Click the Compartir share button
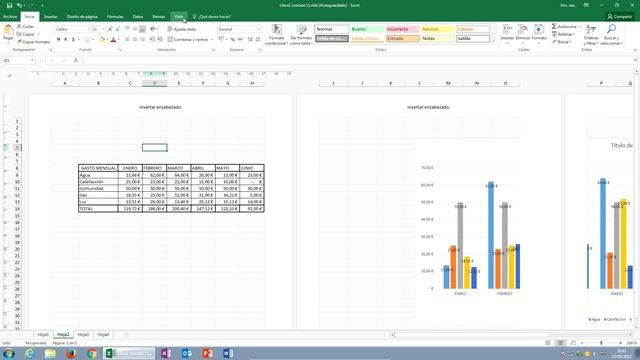Image resolution: width=640 pixels, height=360 pixels. (620, 17)
